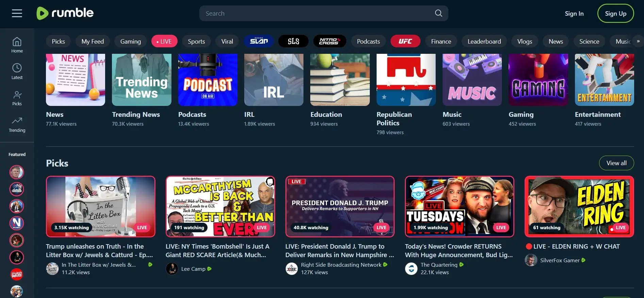Play the Live Tuesdays thumbnail
The width and height of the screenshot is (644, 298).
pyautogui.click(x=460, y=206)
